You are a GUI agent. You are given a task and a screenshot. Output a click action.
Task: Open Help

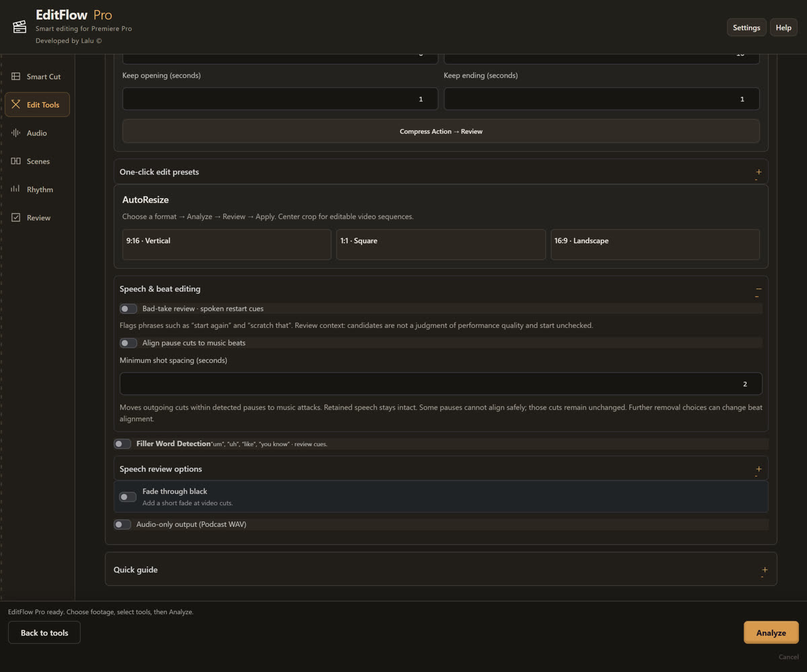coord(783,28)
